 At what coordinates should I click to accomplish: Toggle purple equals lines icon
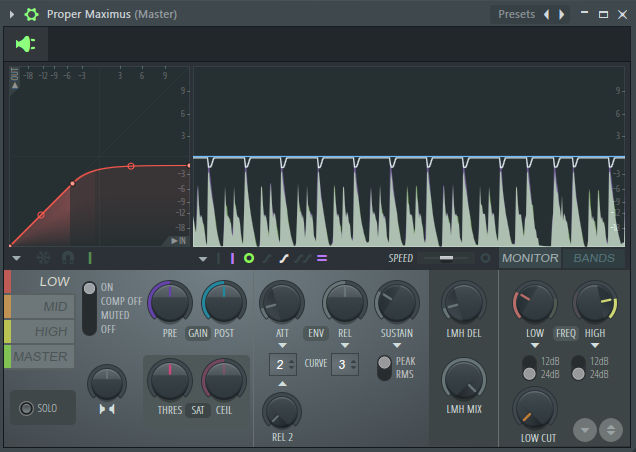(322, 258)
